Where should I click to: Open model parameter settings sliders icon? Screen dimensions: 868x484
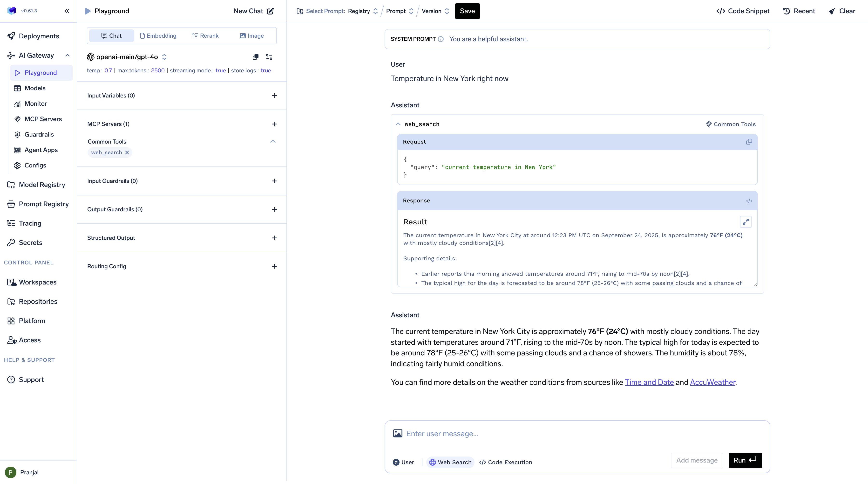269,57
